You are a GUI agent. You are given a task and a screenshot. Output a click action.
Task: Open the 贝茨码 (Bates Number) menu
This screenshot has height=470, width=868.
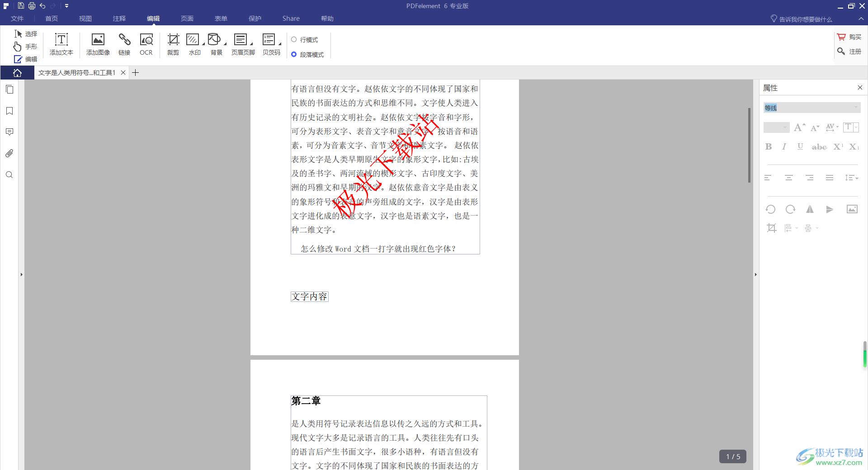(x=272, y=44)
